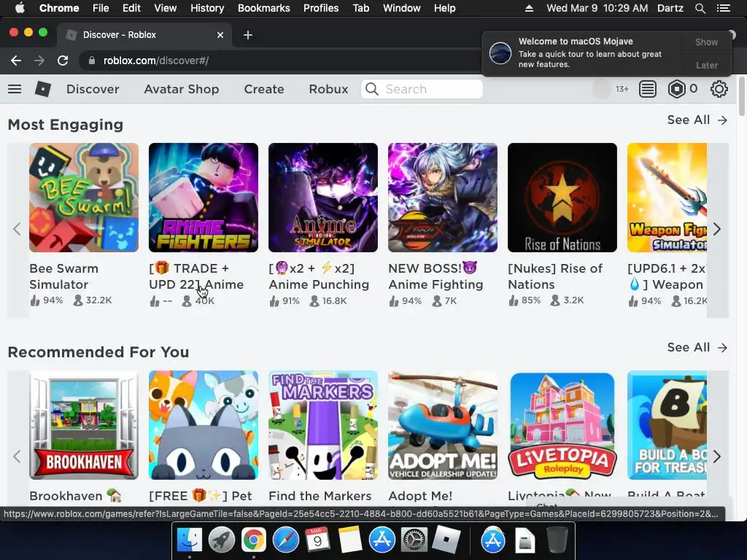
Task: Open the Profiles menu
Action: click(x=321, y=8)
